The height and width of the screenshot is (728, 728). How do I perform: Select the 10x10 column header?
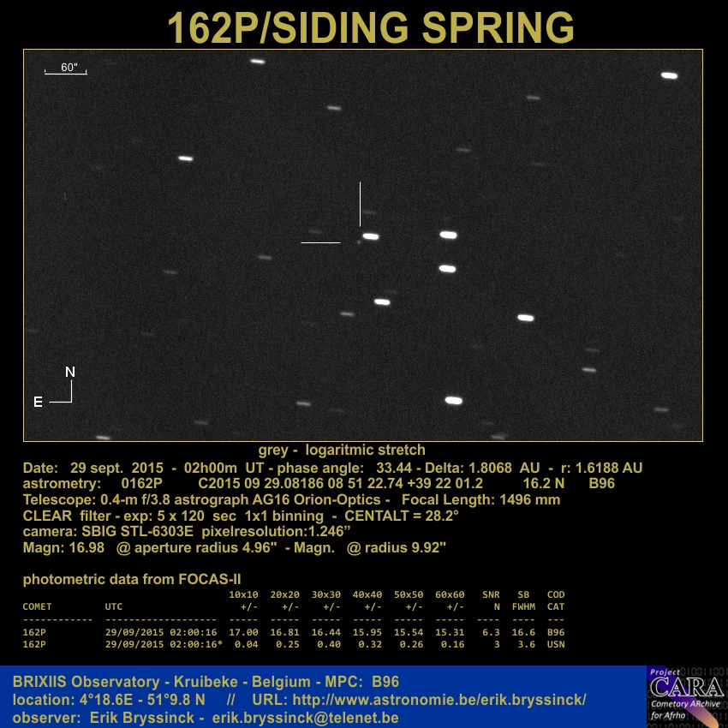point(243,594)
